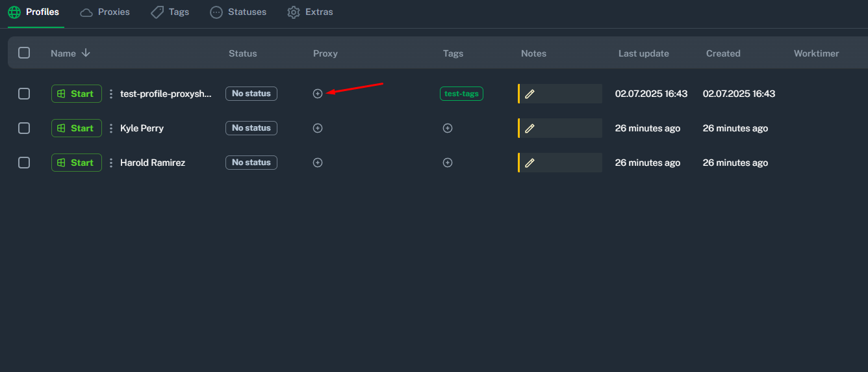Open three-dot menu for Kyle Perry
Viewport: 868px width, 372px height.
click(111, 128)
